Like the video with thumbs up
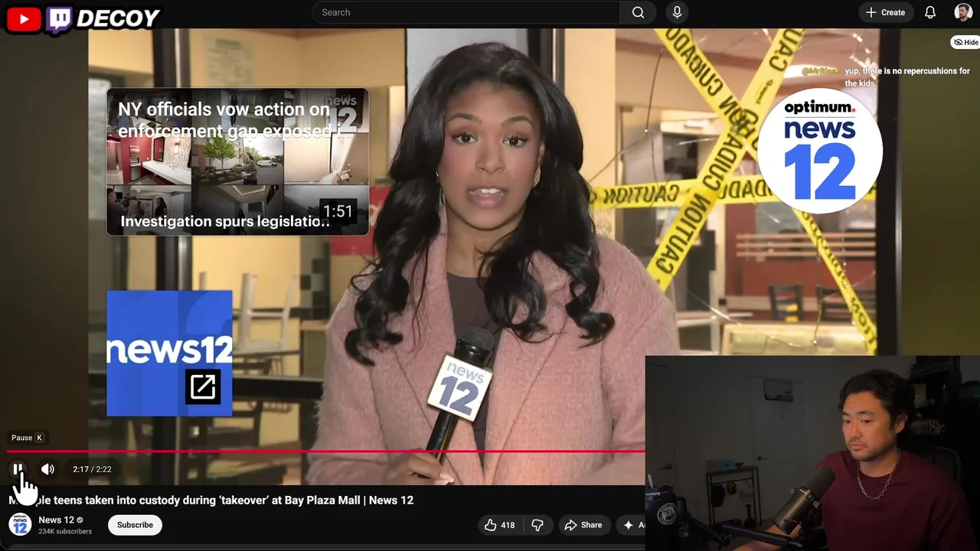Image resolution: width=980 pixels, height=551 pixels. coord(491,525)
